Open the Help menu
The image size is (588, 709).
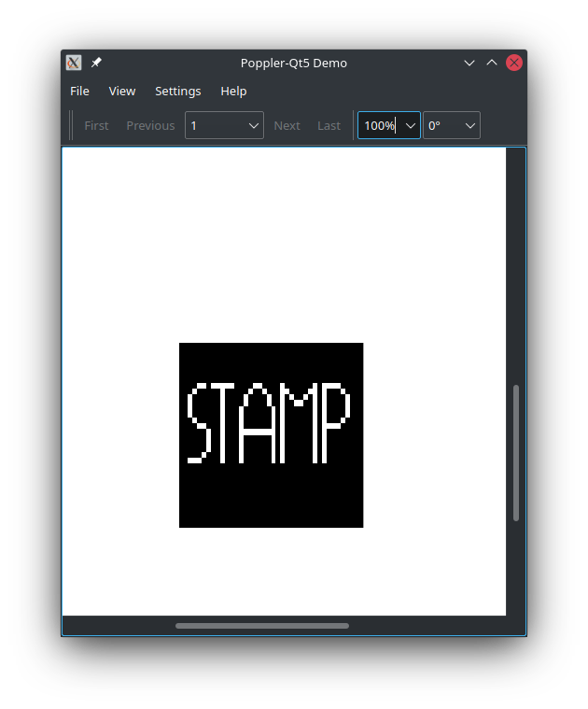(x=233, y=91)
